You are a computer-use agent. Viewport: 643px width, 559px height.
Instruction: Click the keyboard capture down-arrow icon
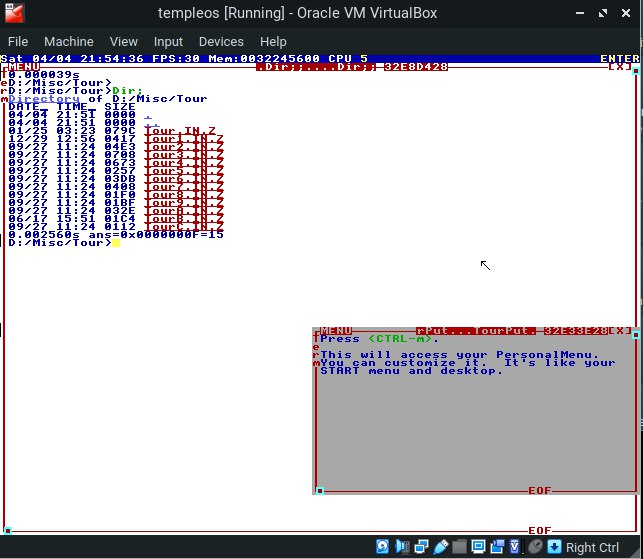click(x=554, y=547)
